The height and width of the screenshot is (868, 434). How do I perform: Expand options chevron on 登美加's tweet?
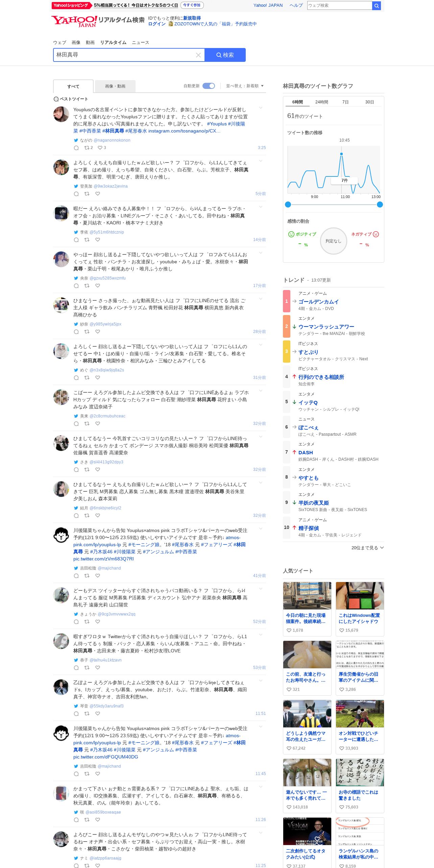261,161
